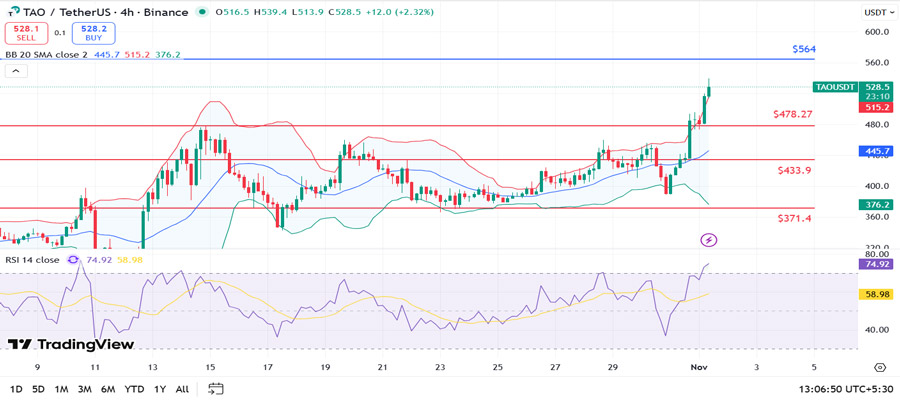Select the YTD time range
This screenshot has height=400, width=900.
click(134, 388)
